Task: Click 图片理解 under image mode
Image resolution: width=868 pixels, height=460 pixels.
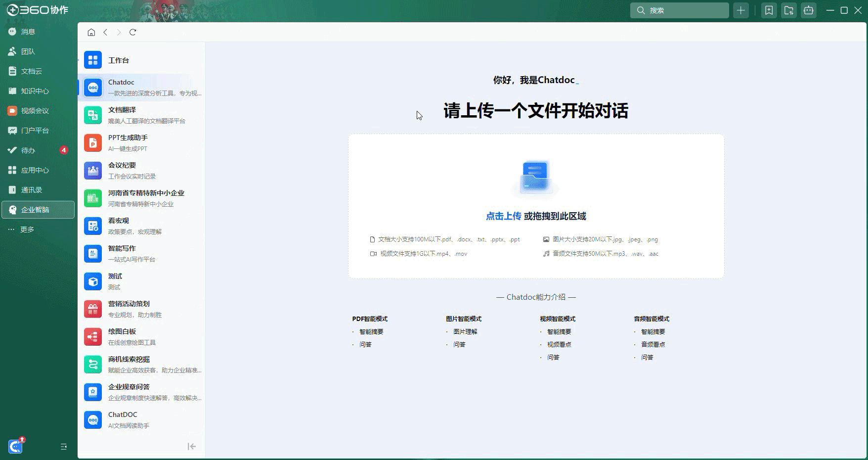Action: [x=465, y=332]
